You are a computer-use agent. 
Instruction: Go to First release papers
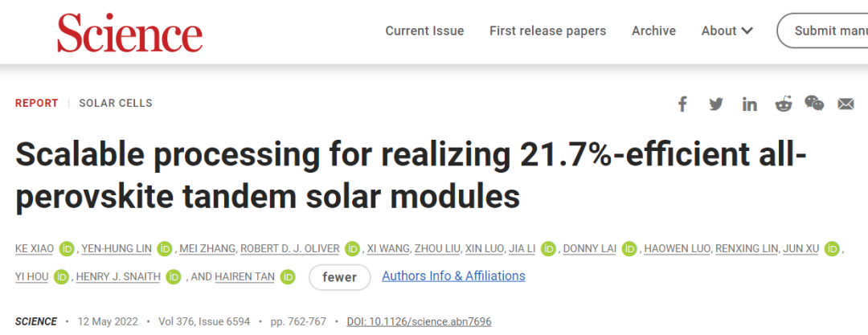(547, 31)
